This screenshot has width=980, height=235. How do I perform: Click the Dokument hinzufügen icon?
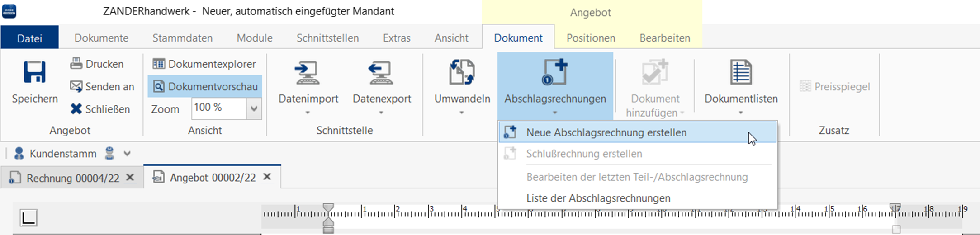[x=654, y=72]
